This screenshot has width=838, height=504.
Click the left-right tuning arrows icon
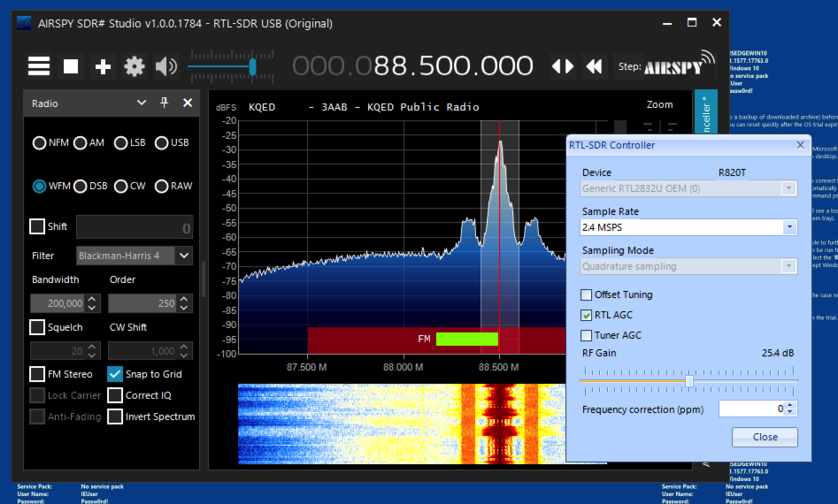[x=563, y=66]
